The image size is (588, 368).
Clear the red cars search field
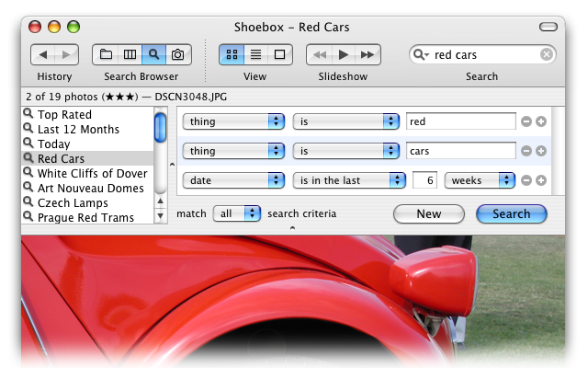[547, 55]
